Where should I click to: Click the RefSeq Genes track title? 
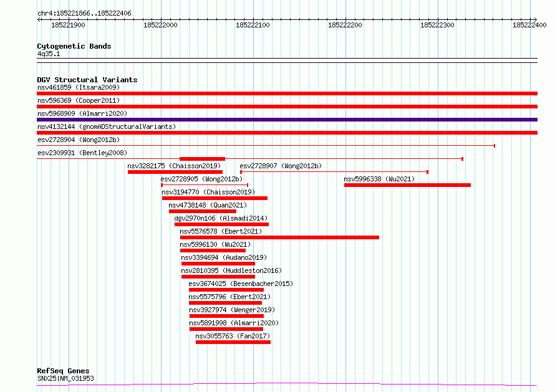[x=63, y=371]
